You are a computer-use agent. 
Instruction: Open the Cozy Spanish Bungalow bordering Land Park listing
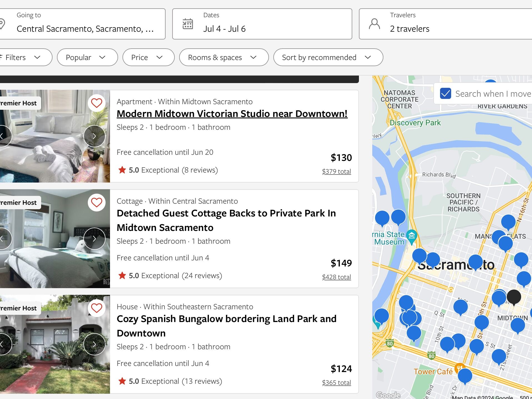(x=226, y=326)
